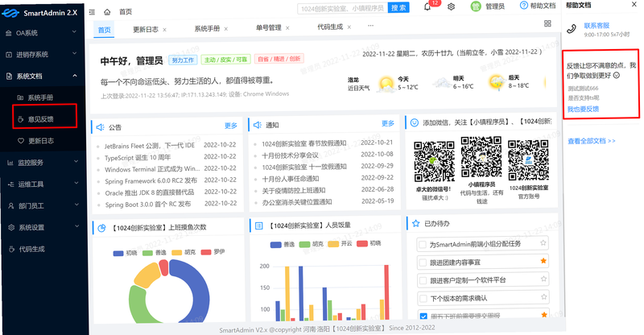The image size is (644, 335).
Task: Expand the 运维工具 menu
Action: pyautogui.click(x=43, y=184)
